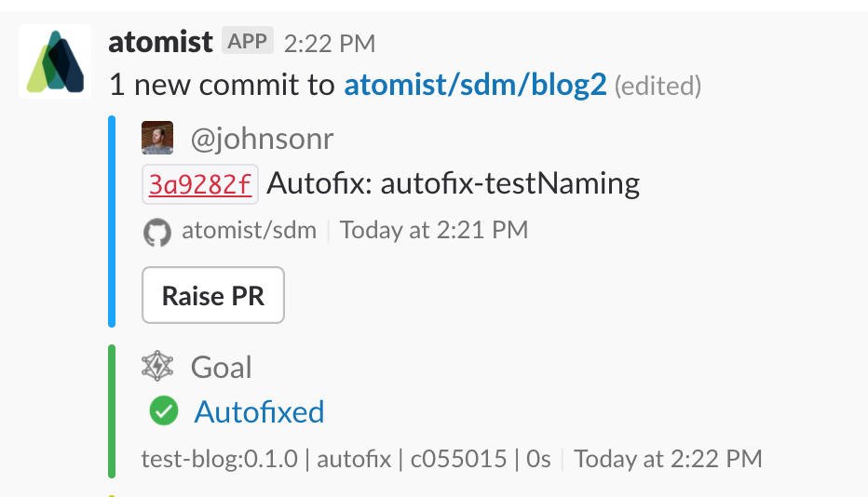Click the test-blog:0.1.0 autofix footer text
Screen dimensions: 868x497
pyautogui.click(x=346, y=459)
